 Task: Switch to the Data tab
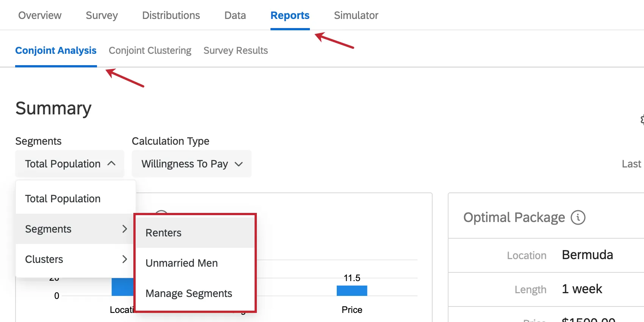pos(235,16)
